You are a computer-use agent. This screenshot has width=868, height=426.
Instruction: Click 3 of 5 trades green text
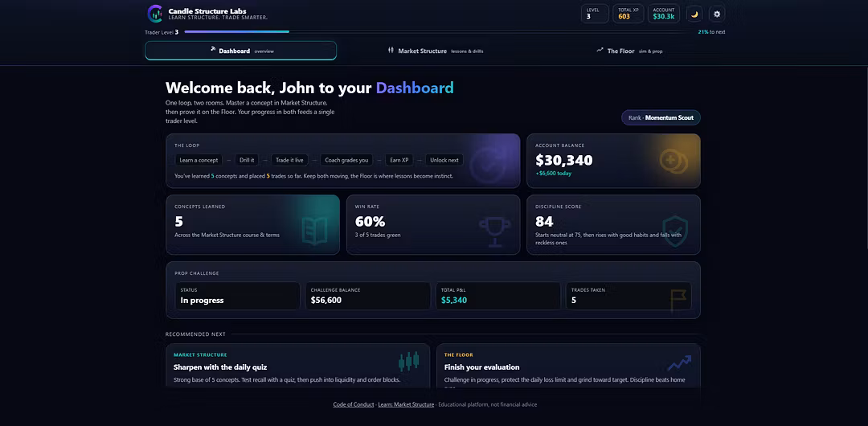pos(378,235)
